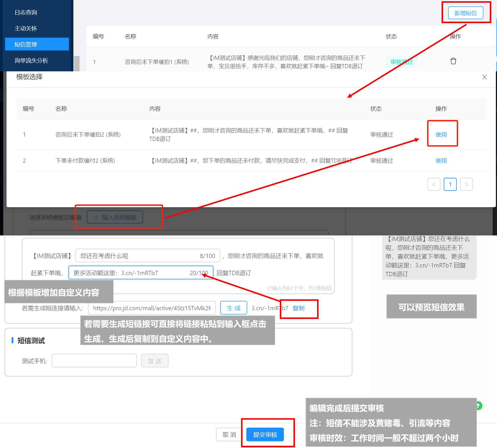This screenshot has height=448, width=497.
Task: Click the trash icon in row 1
Action: coord(453,61)
